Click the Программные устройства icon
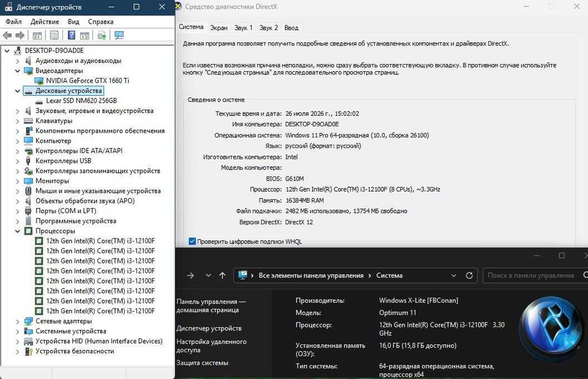This screenshot has height=379, width=588. point(28,221)
